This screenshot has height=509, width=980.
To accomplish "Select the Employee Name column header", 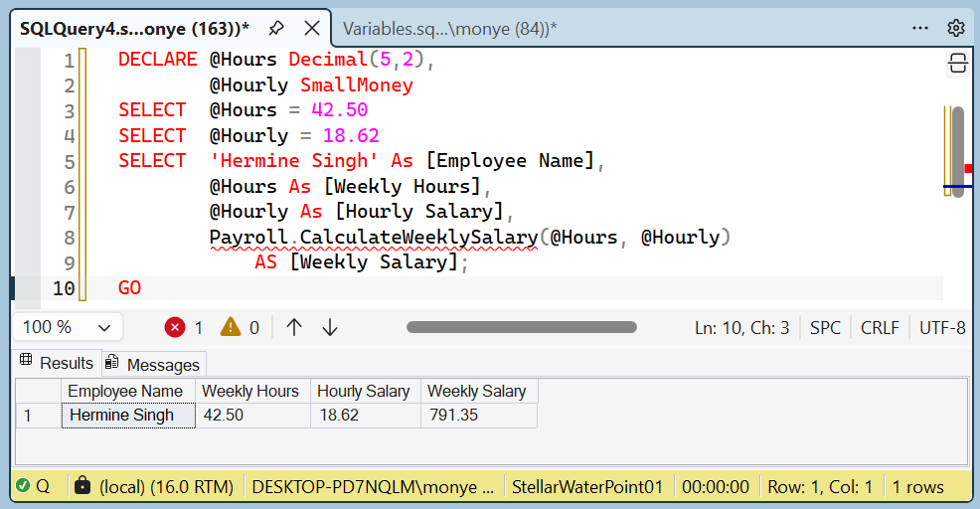I will [x=128, y=391].
